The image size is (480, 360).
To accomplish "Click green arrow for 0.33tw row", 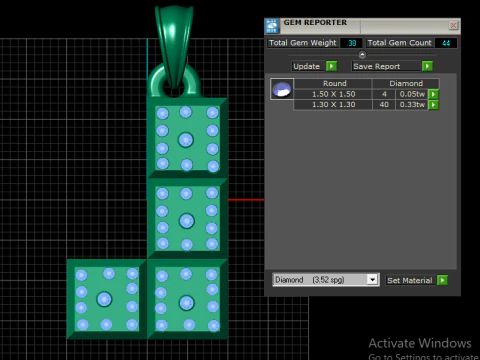I will [x=433, y=105].
